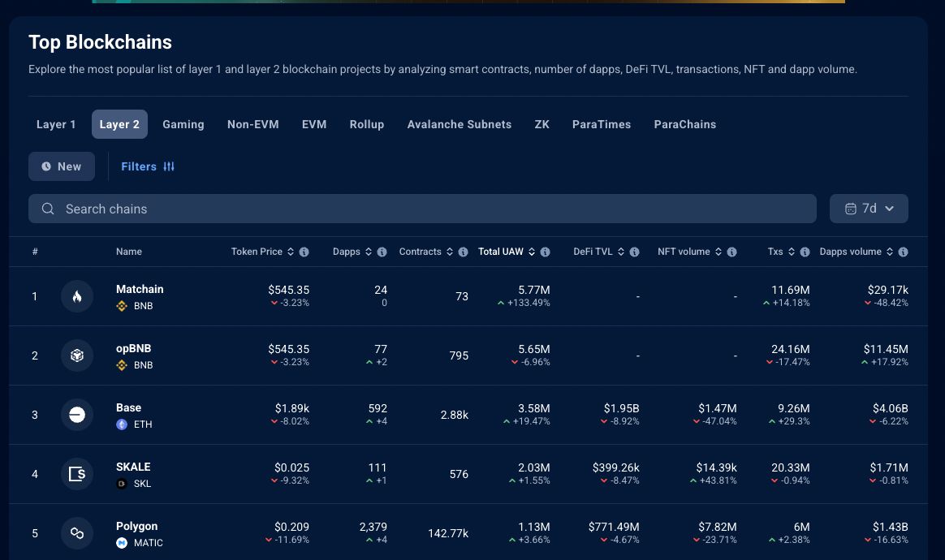Click the Search chains input field
Viewport: 945px width, 560px height.
(x=422, y=209)
